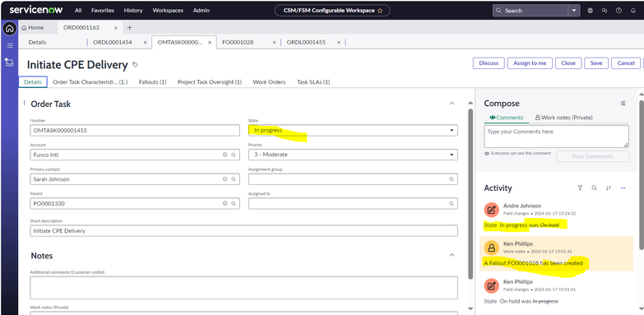Close the ORDL0001455 sub-tab
The width and height of the screenshot is (644, 315).
pyautogui.click(x=339, y=42)
